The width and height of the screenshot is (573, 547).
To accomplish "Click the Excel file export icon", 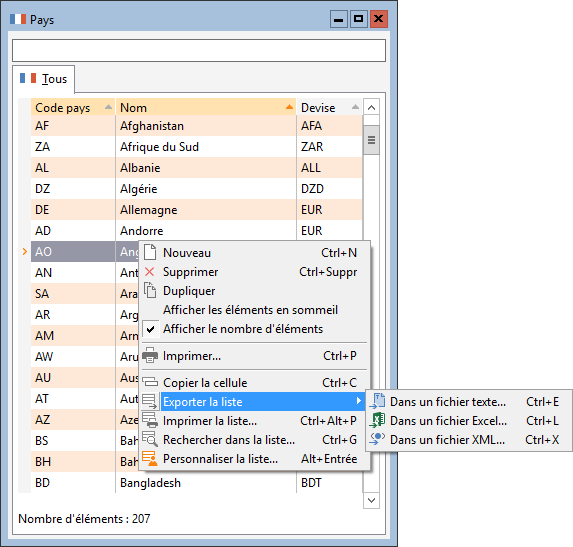I will point(377,420).
